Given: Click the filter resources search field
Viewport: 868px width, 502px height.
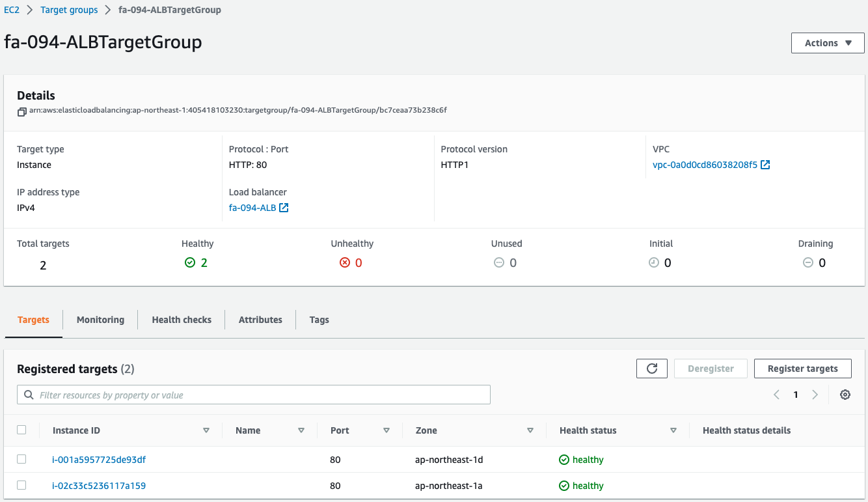Looking at the screenshot, I should tap(260, 395).
